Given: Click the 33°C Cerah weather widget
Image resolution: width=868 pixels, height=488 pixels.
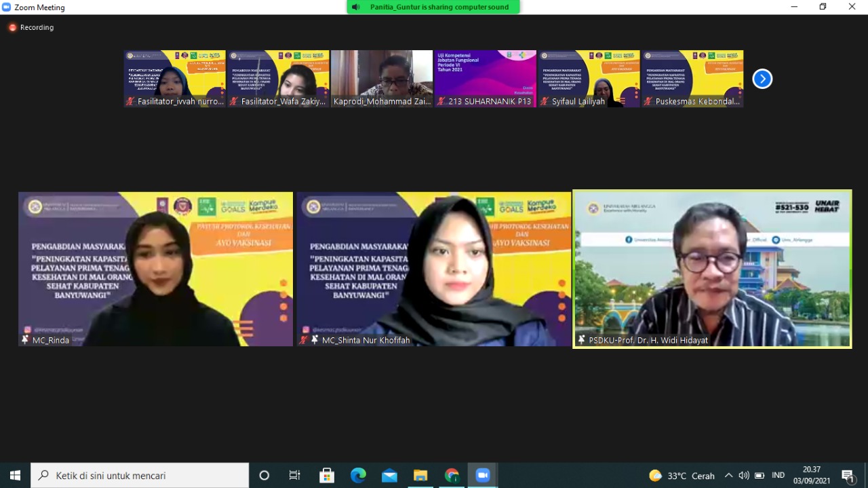Looking at the screenshot, I should (x=682, y=475).
